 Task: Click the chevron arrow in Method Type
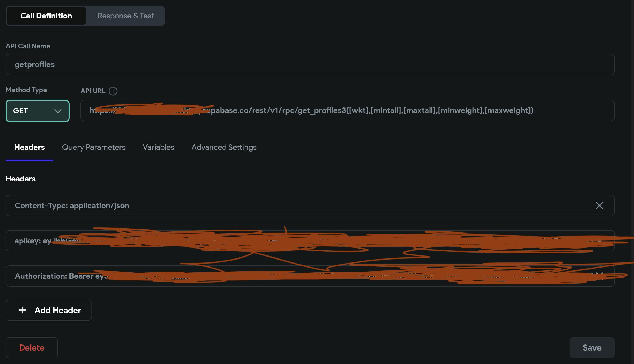58,111
